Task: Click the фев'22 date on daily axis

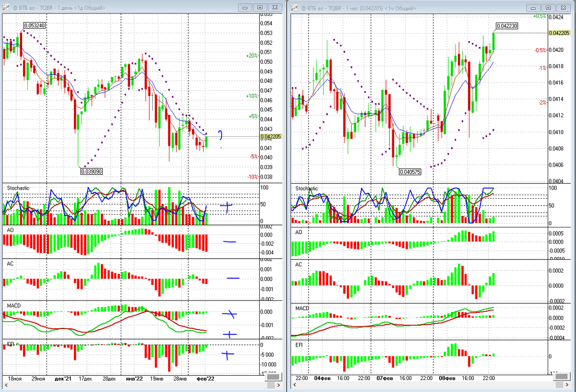Action: click(205, 379)
